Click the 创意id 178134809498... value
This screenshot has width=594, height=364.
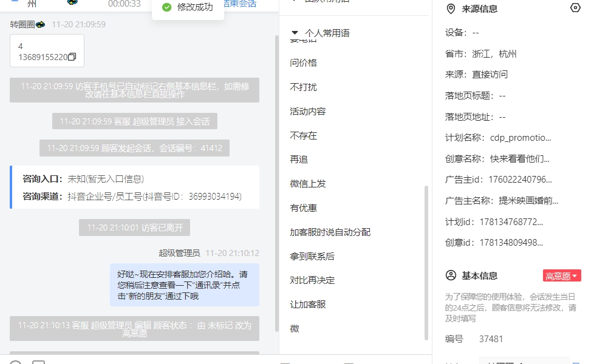coord(511,243)
